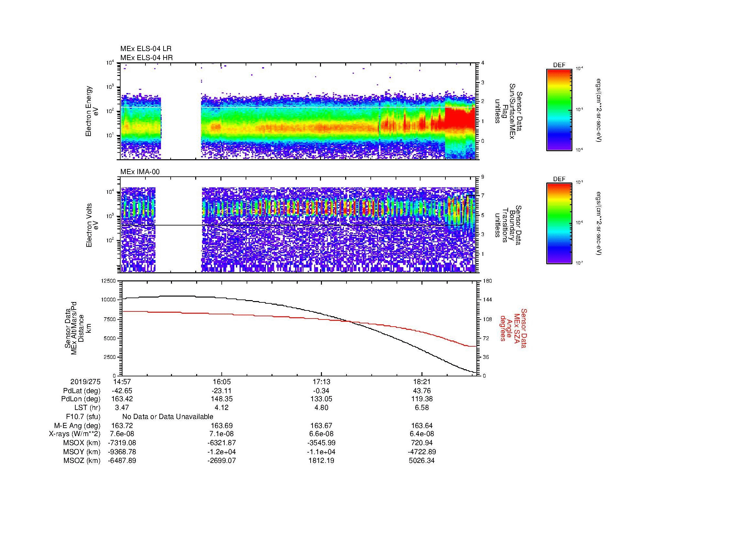Click the 'MEx ELS-04 LR' plot title
The width and height of the screenshot is (756, 534).
pos(146,49)
